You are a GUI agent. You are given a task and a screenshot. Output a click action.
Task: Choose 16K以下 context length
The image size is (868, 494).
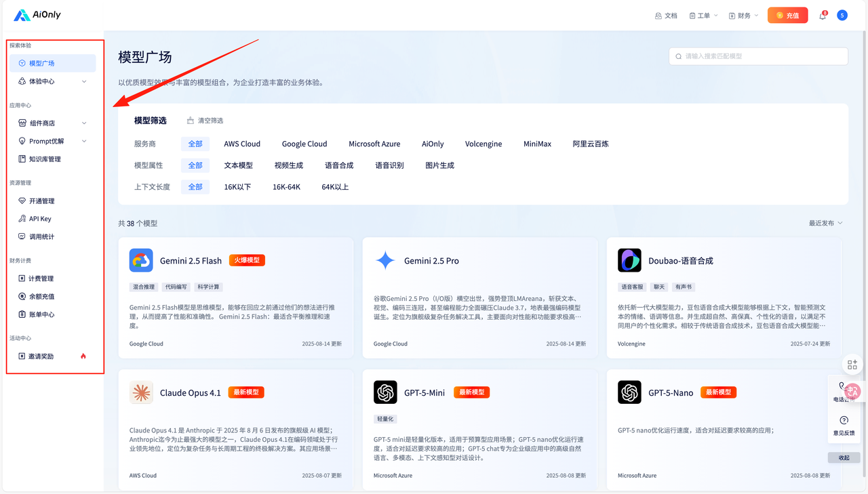coord(237,187)
